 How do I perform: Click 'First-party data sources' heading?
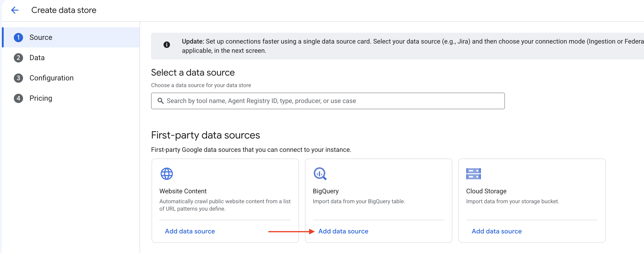point(205,135)
